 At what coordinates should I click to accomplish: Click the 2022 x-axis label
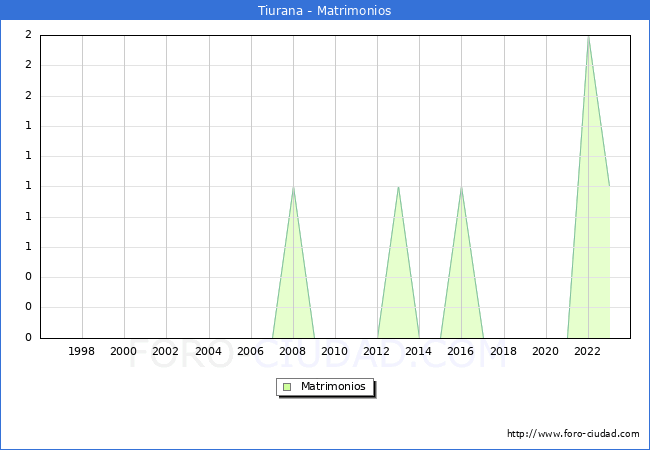(587, 351)
